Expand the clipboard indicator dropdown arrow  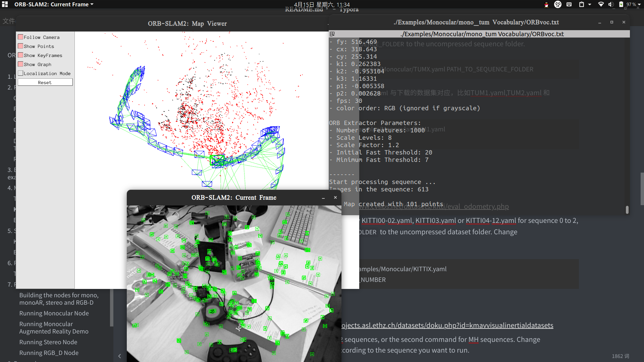point(590,4)
